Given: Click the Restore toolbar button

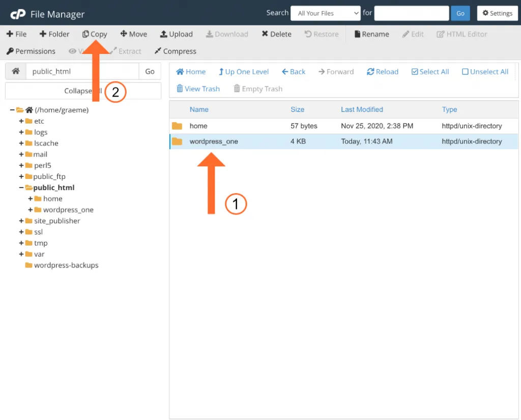Looking at the screenshot, I should pyautogui.click(x=322, y=34).
